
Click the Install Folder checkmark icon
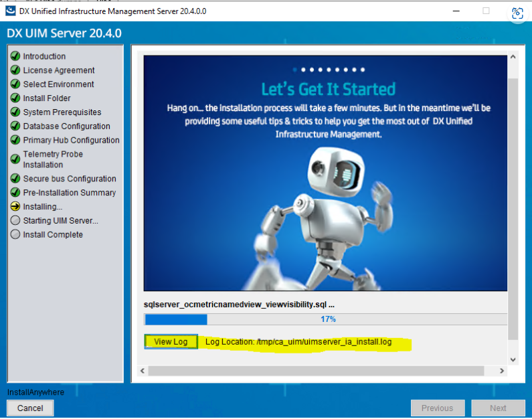coord(15,98)
